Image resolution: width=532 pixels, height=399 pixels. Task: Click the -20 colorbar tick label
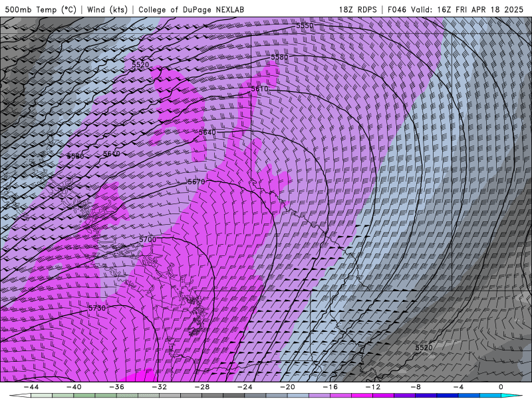[x=287, y=387]
